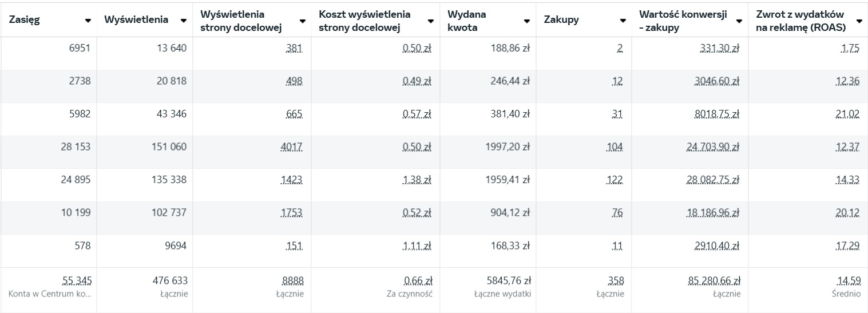This screenshot has width=868, height=313.
Task: Click the 3046,60 zł conversion value
Action: click(x=714, y=82)
